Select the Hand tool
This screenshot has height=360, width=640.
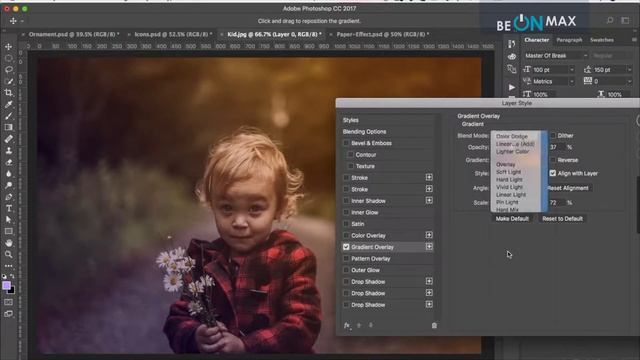click(x=9, y=243)
